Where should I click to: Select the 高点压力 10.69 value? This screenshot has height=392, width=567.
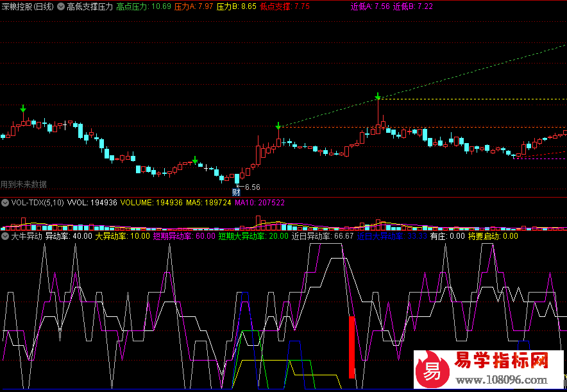click(x=144, y=6)
